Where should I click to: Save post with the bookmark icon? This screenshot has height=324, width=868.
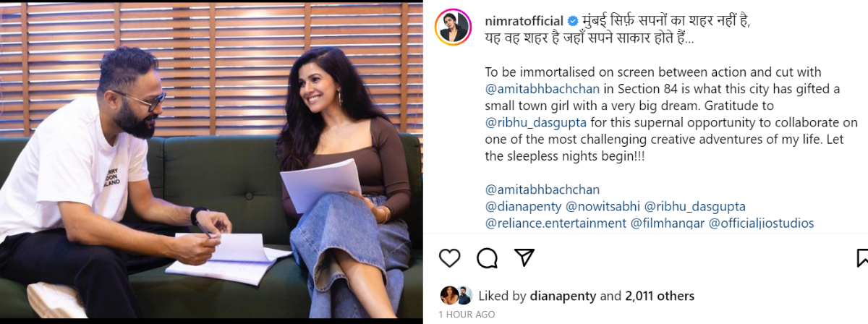pyautogui.click(x=862, y=258)
